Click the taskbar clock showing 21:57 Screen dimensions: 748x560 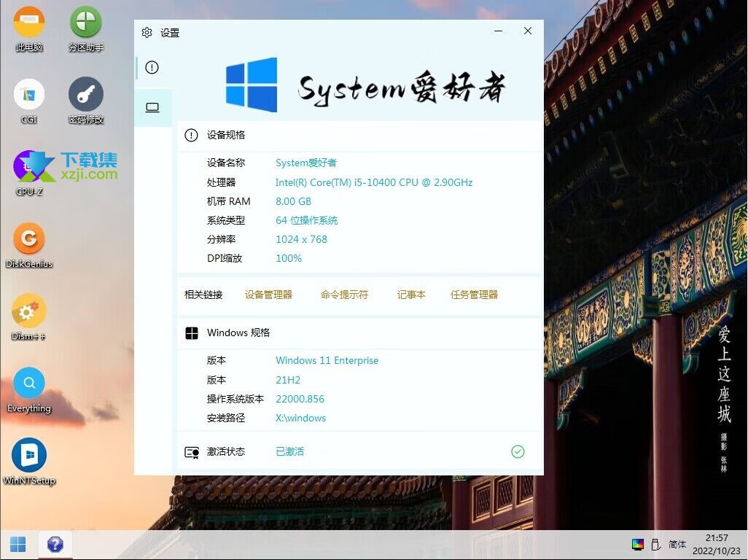point(717,545)
